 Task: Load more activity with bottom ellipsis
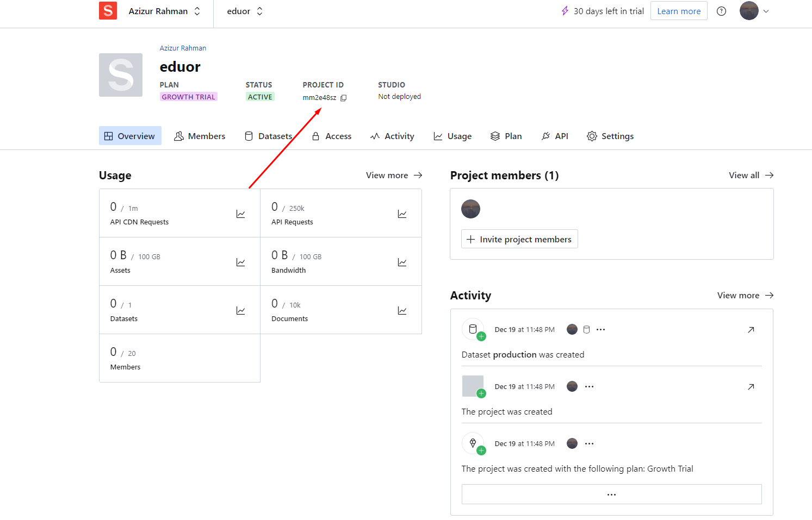[x=611, y=494]
